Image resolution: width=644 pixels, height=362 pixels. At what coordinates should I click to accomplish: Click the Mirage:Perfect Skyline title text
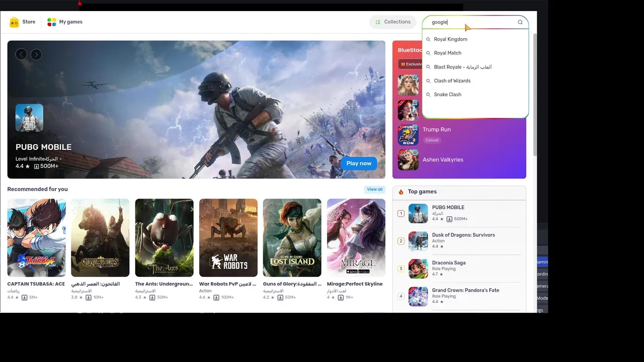pos(355,284)
